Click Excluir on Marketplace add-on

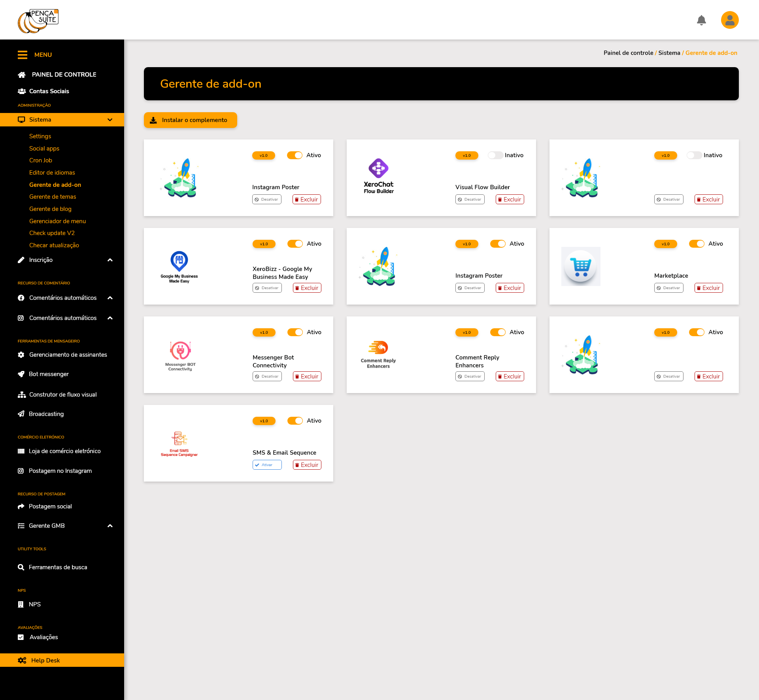pos(708,288)
